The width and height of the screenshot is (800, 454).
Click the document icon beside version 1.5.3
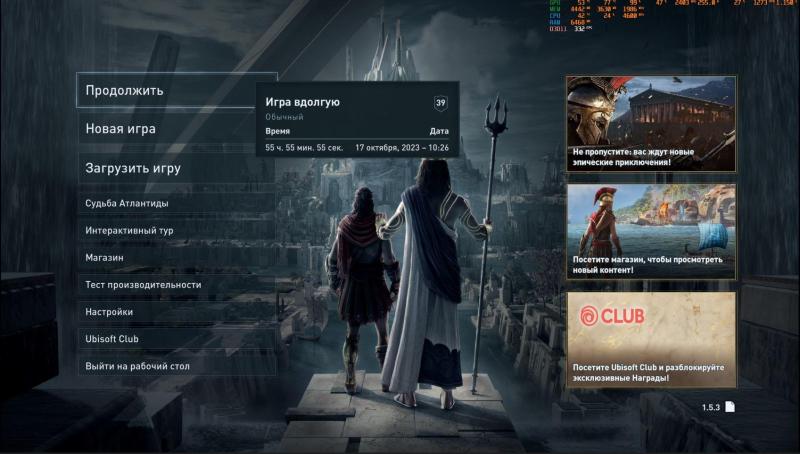[730, 406]
